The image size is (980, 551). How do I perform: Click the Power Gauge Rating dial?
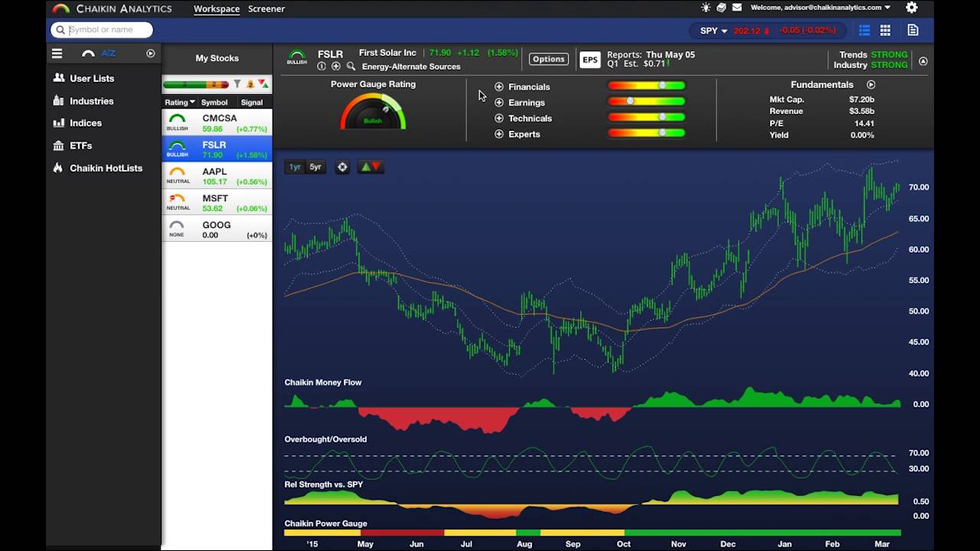coord(373,112)
